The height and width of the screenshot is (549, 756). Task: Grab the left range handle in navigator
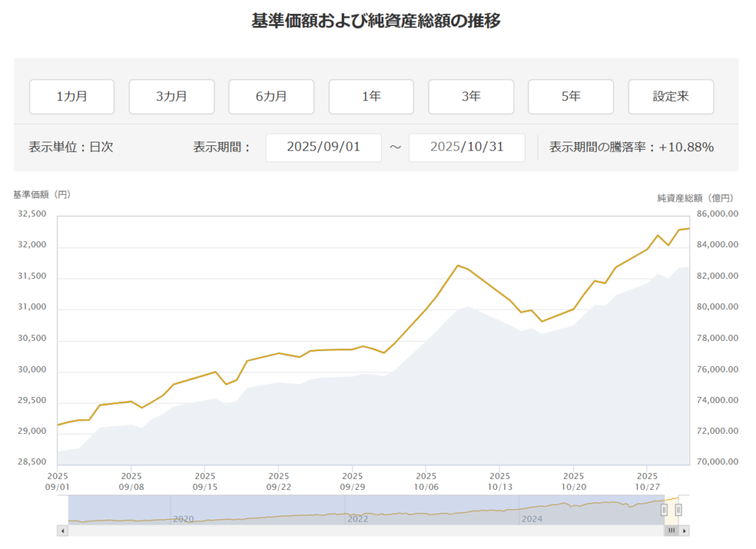(664, 510)
